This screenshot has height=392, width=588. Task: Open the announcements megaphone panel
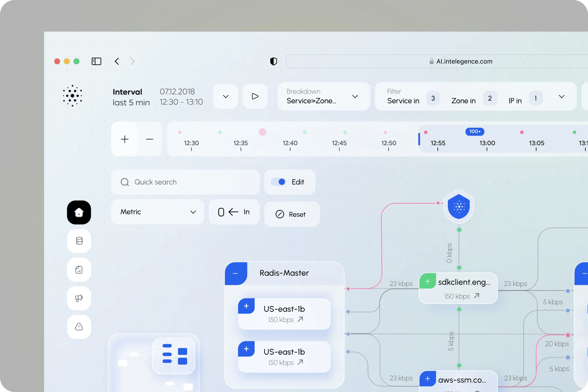[79, 298]
